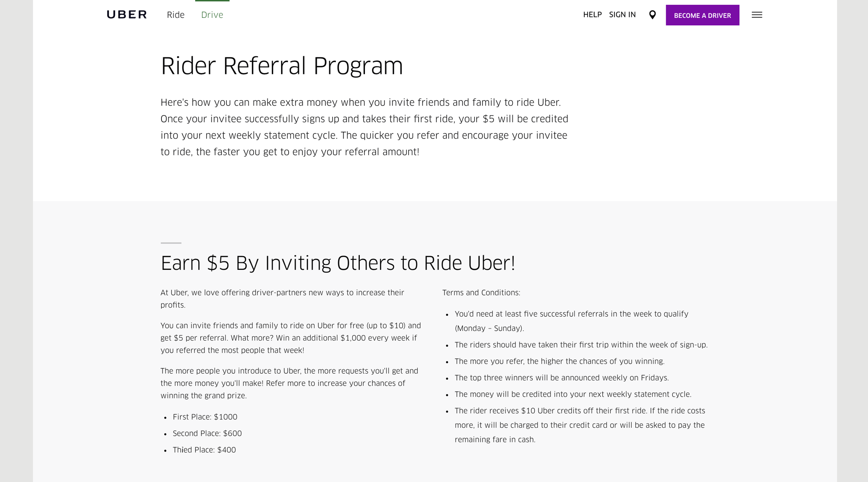868x482 pixels.
Task: Click the referral program intro paragraph
Action: point(364,127)
